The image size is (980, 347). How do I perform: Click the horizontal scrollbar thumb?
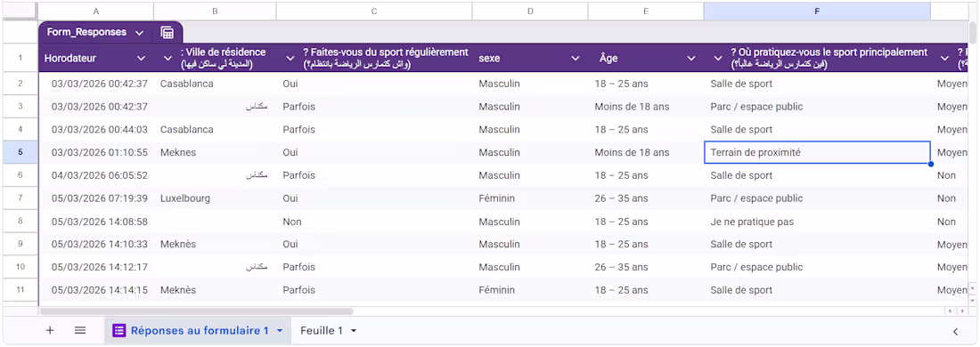[196, 311]
